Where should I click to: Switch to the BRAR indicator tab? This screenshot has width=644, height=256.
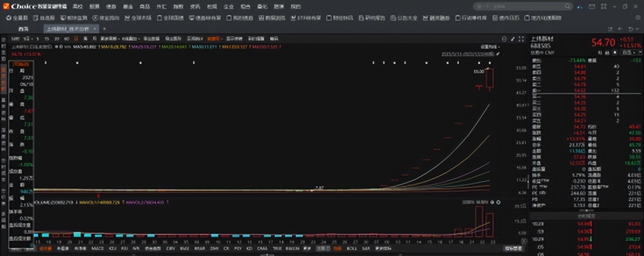click(200, 248)
